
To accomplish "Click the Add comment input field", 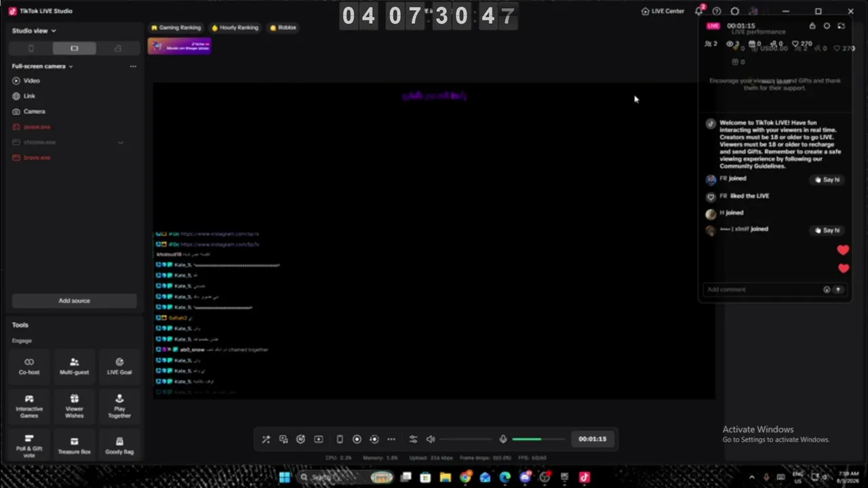I will [762, 289].
